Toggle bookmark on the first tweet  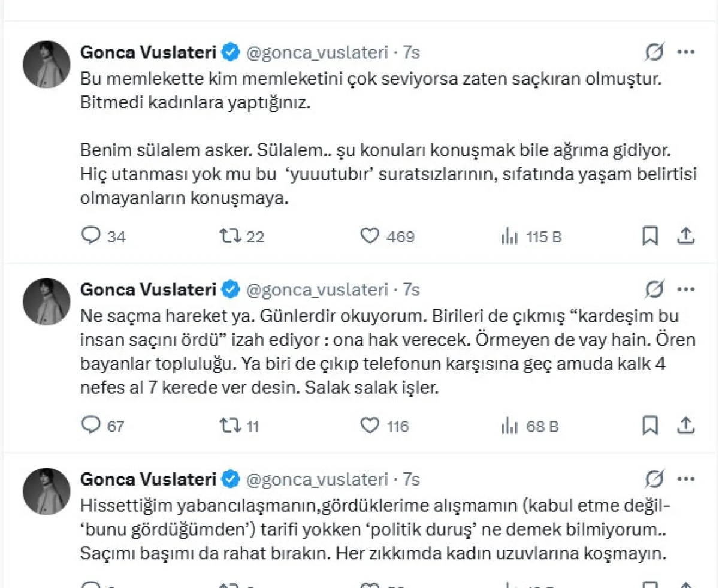(649, 236)
